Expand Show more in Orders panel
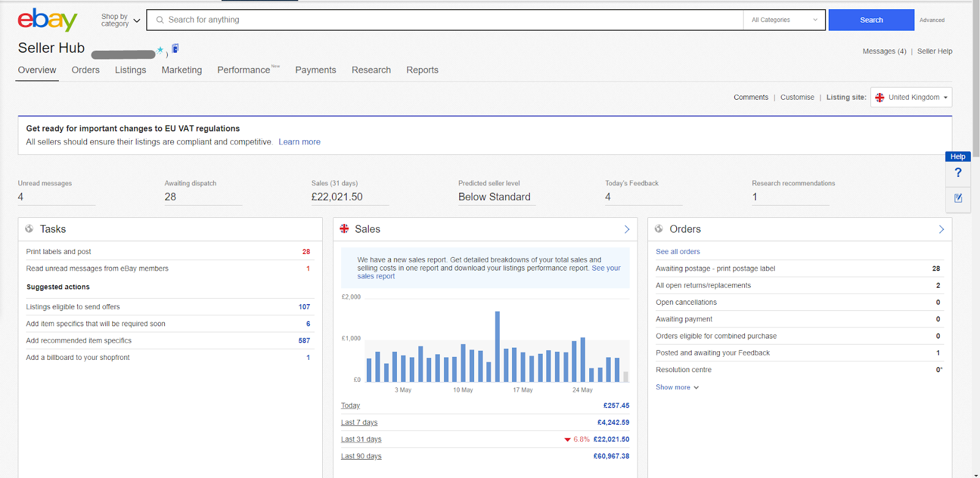 pos(677,387)
